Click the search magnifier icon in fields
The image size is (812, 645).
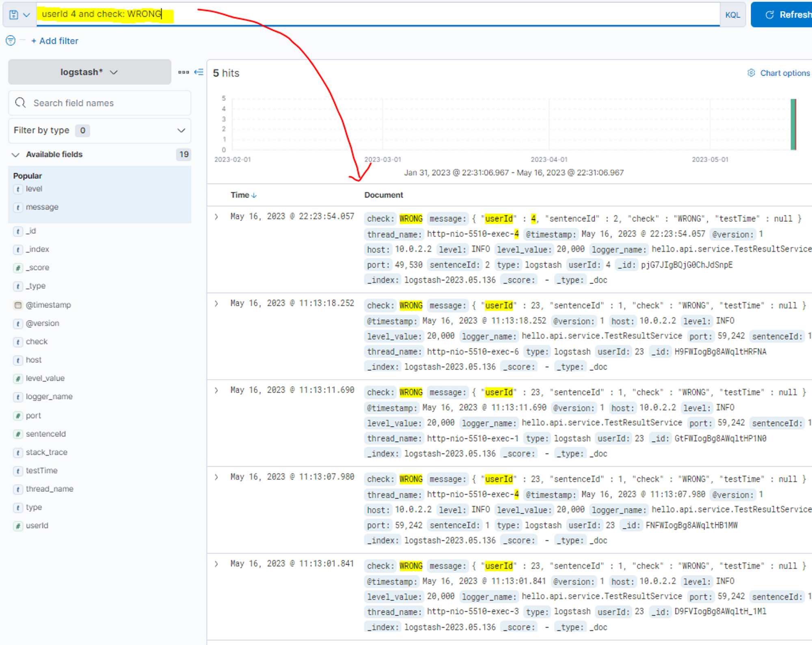[x=20, y=103]
